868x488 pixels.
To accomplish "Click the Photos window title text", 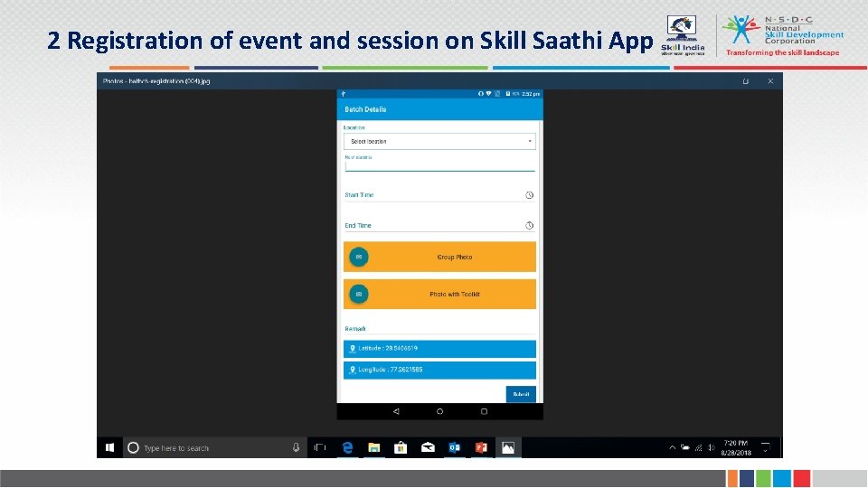I will click(156, 80).
